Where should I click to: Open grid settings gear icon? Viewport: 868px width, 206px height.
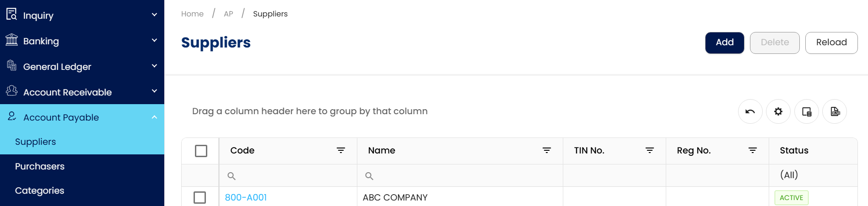778,111
